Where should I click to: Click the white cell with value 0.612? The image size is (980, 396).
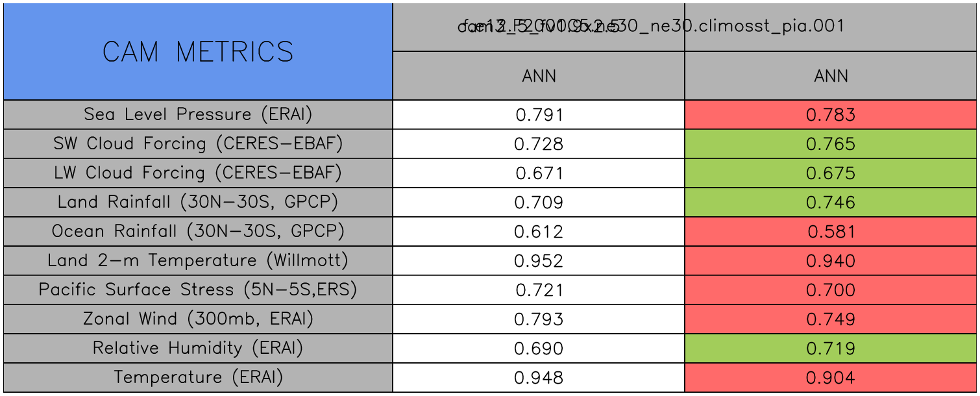(x=539, y=232)
